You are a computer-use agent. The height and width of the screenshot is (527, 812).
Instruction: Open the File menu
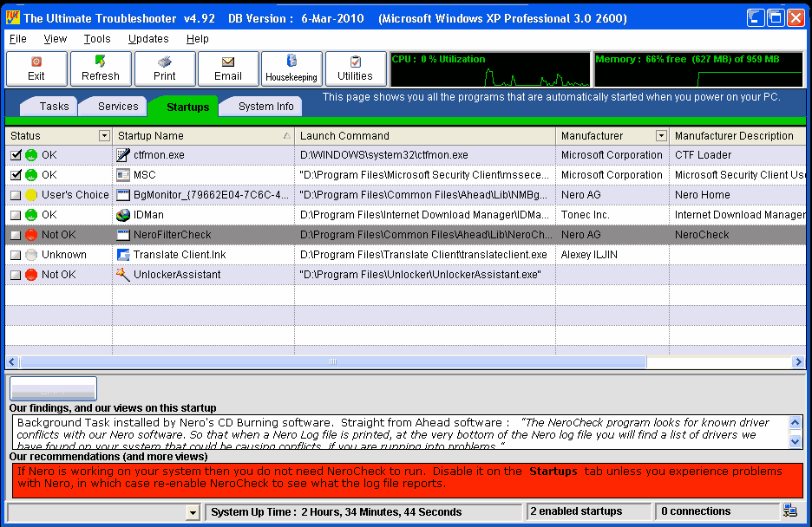(x=17, y=39)
